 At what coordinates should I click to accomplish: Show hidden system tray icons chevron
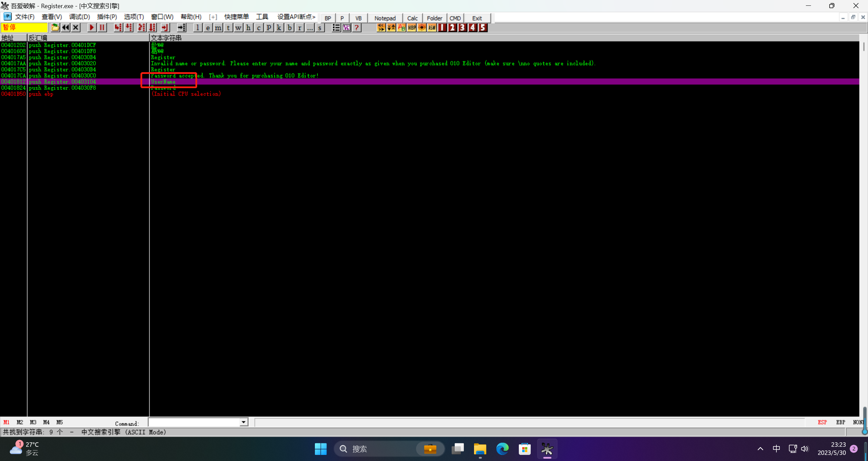(x=760, y=449)
